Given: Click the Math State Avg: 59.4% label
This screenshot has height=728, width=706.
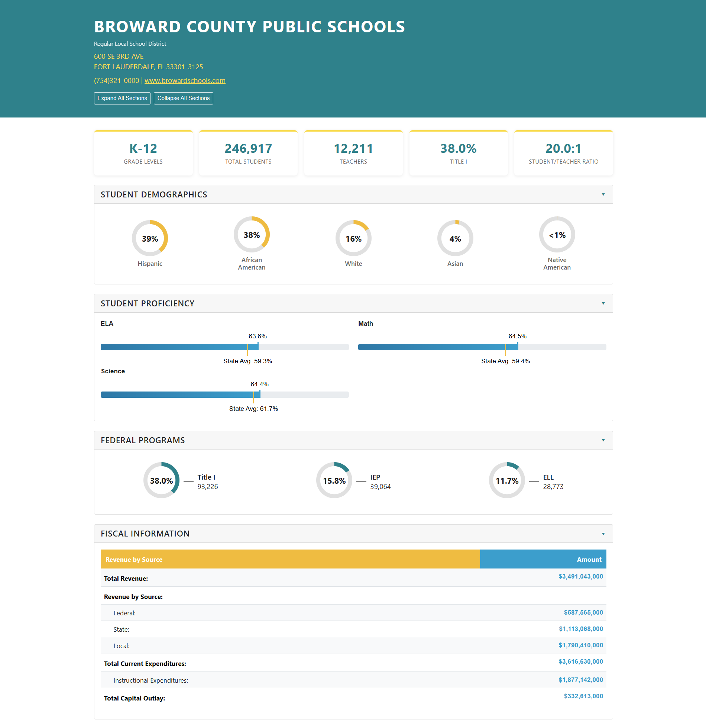Looking at the screenshot, I should 505,361.
